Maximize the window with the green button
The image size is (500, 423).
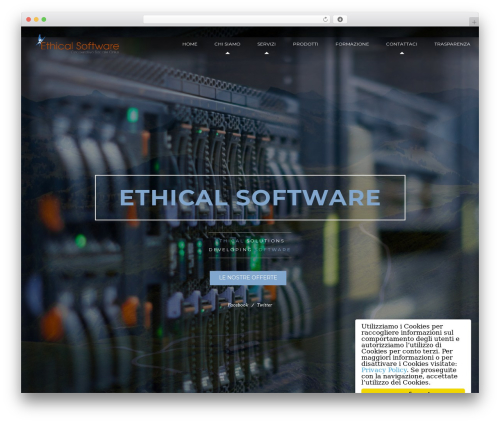pyautogui.click(x=44, y=19)
